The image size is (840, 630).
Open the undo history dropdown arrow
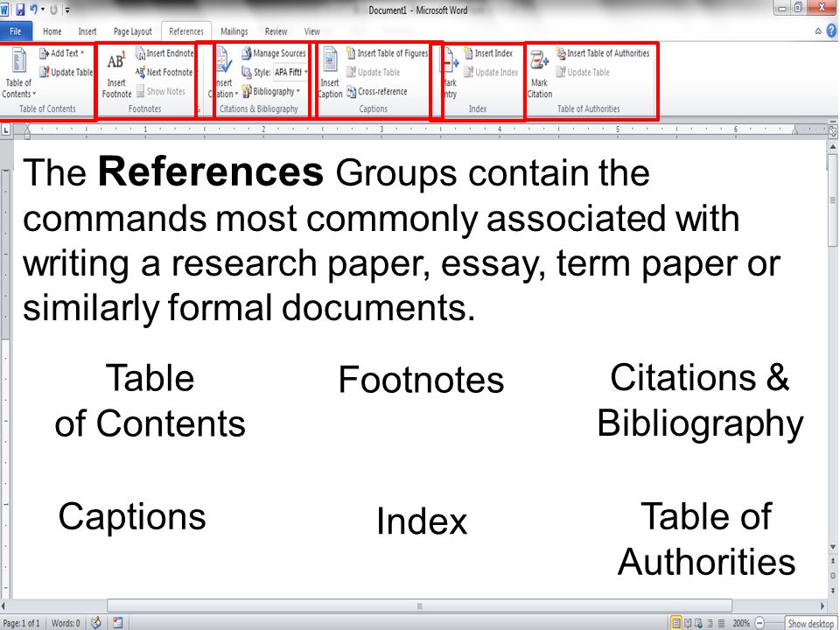point(42,10)
